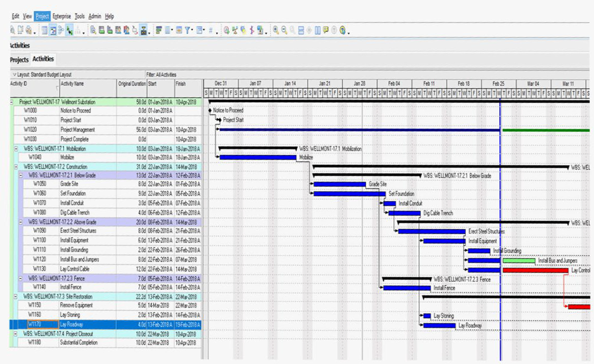Click the W1170 activity ID cell
The width and height of the screenshot is (594, 364).
43,324
